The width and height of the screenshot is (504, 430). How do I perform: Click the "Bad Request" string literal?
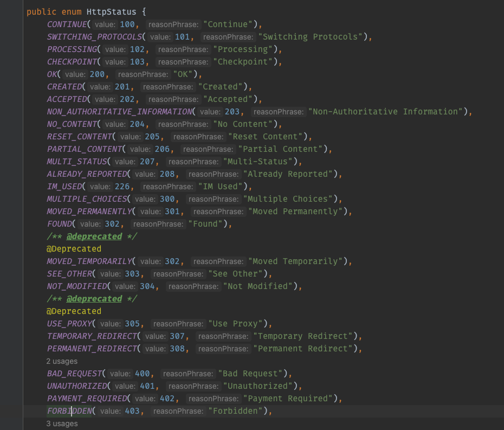click(x=250, y=374)
